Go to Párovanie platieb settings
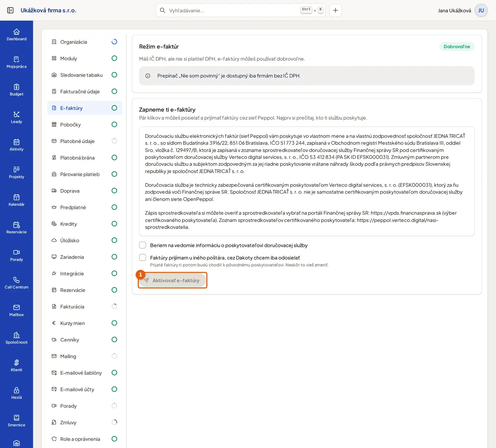The image size is (496, 448). 84,174
